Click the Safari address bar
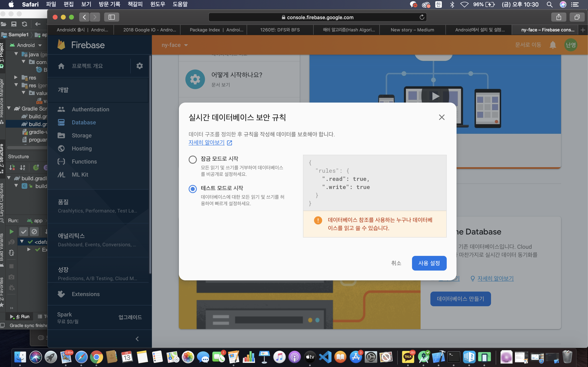588x367 pixels. pyautogui.click(x=317, y=17)
